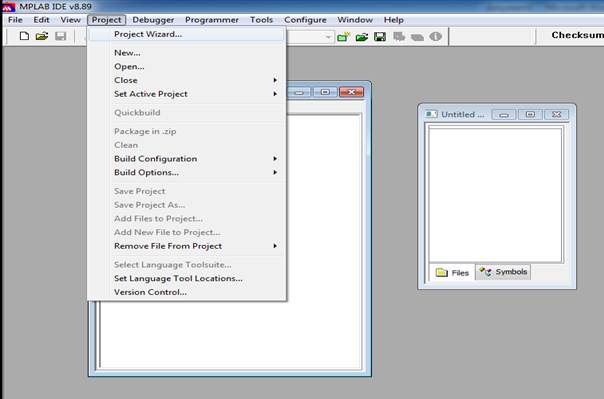Open the Programmer menu
Screen dimensions: 604x399
coord(212,20)
